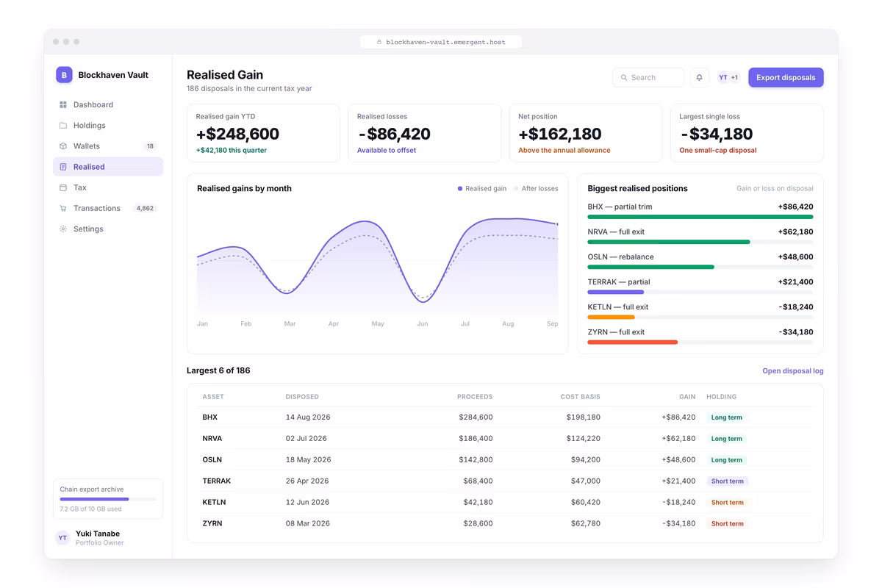Click the lock icon in address bar
Viewport: 882px width, 588px height.
[x=379, y=43]
